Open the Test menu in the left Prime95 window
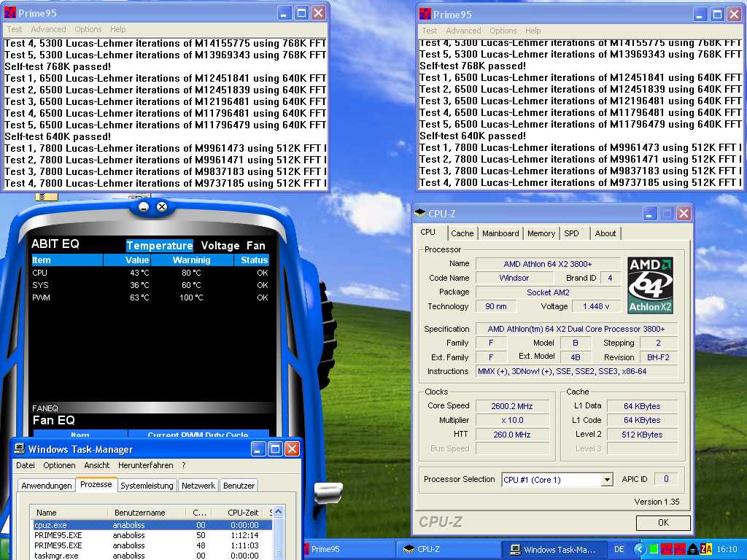 15,29
